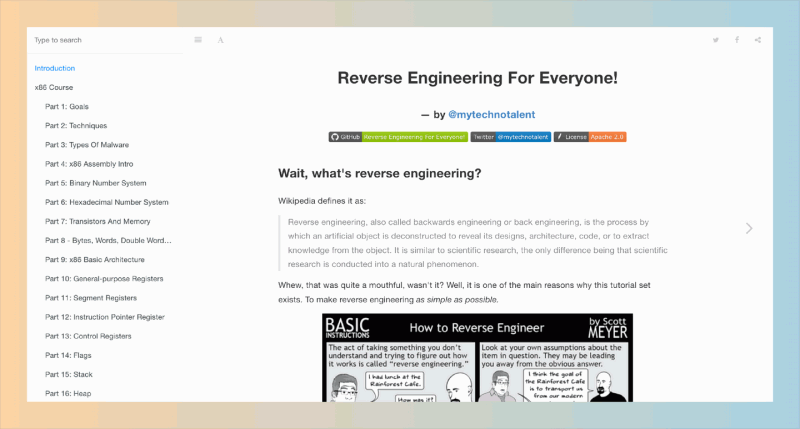Image resolution: width=800 pixels, height=429 pixels.
Task: Open the font settings icon
Action: 220,40
